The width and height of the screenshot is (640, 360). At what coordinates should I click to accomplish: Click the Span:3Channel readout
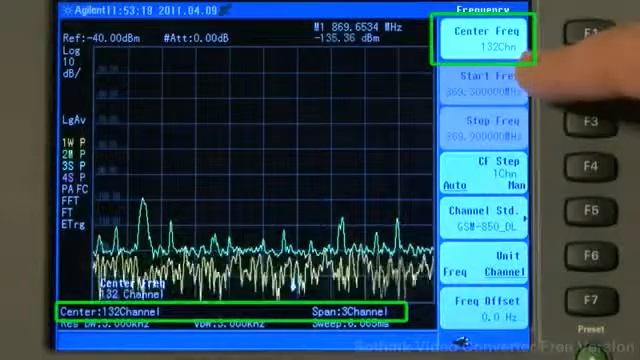pyautogui.click(x=350, y=312)
